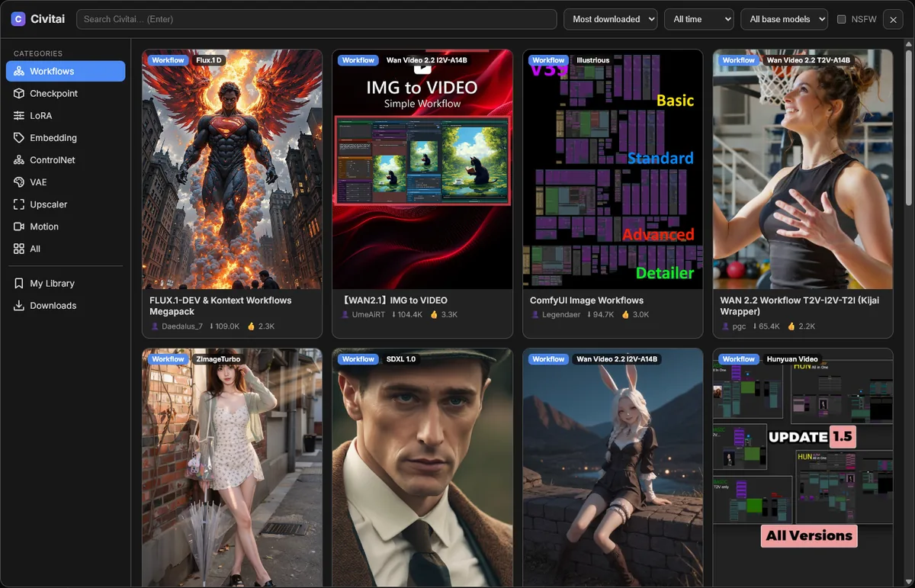The image size is (915, 588).
Task: Click thumbs-up icon showing 3.0K
Action: click(626, 314)
